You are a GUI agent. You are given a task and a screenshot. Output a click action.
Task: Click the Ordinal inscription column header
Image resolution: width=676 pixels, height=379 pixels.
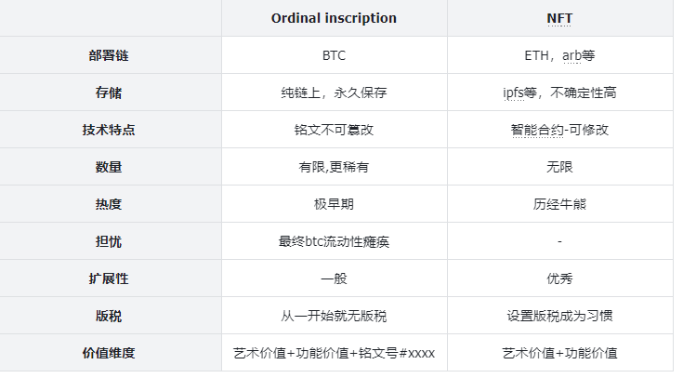click(x=334, y=18)
